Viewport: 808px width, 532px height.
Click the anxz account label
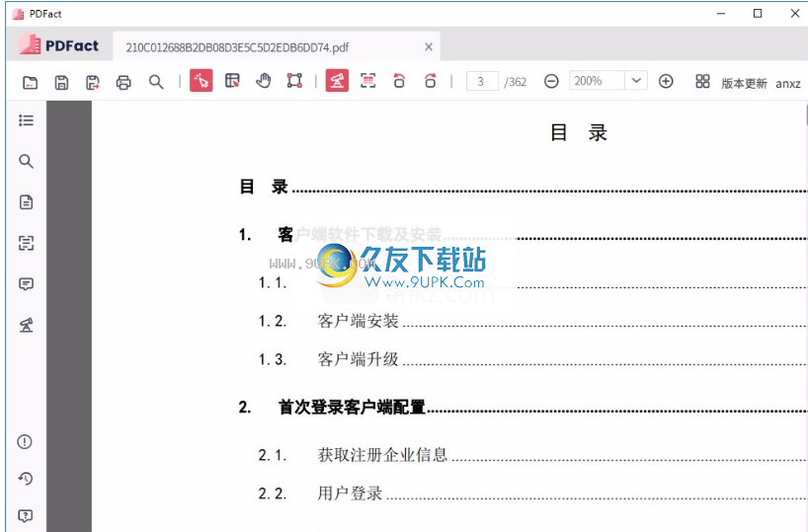(x=788, y=84)
